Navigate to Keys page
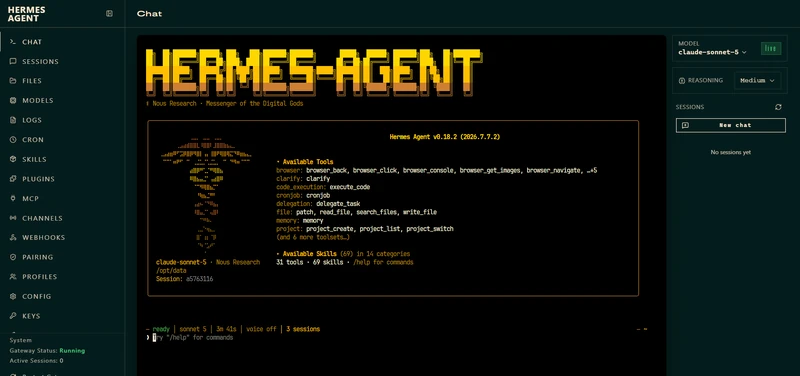Viewport: 800px width, 376px height. pos(62,316)
